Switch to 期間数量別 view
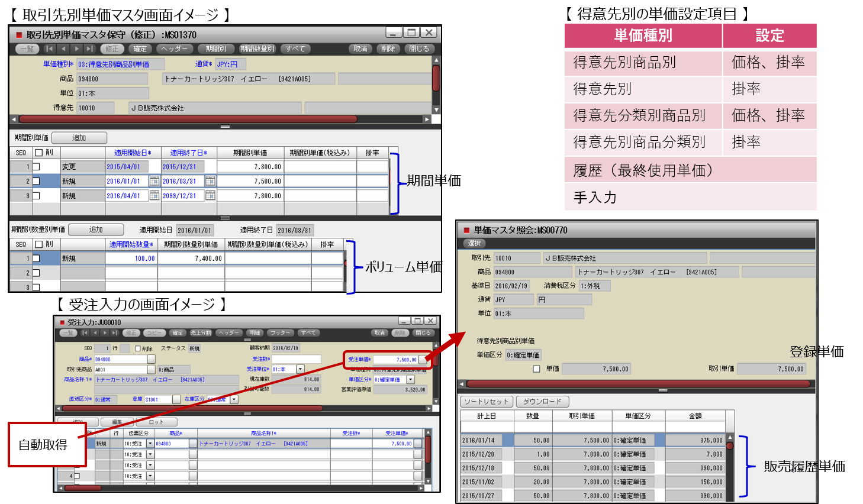Screen dimensions: 863x504 pyautogui.click(x=257, y=49)
